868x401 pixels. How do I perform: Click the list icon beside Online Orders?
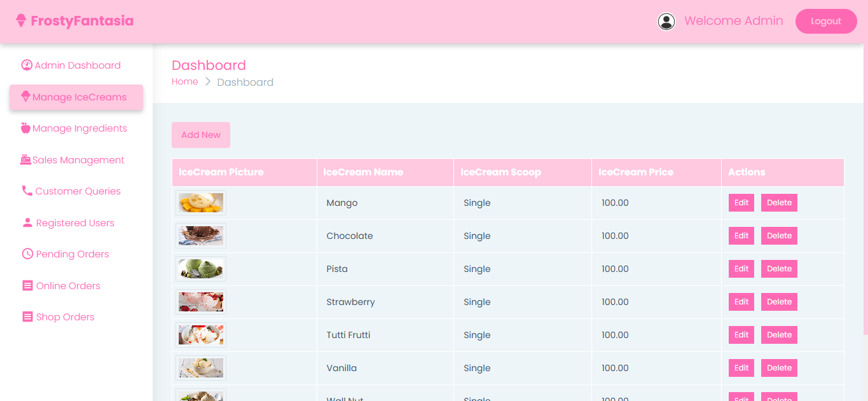click(x=27, y=286)
